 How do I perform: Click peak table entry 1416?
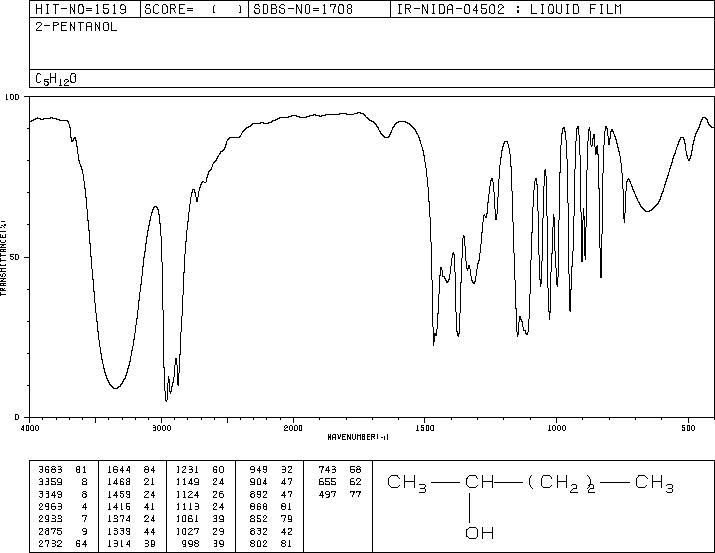click(x=119, y=506)
